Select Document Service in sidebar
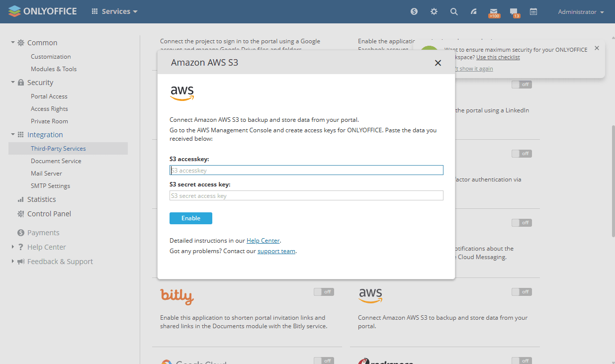Viewport: 615px width, 364px height. [x=56, y=161]
